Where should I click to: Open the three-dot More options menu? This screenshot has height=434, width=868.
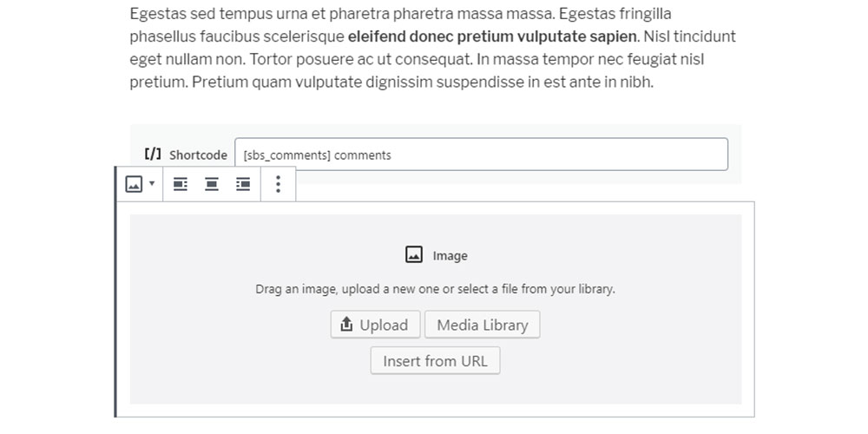pos(278,184)
